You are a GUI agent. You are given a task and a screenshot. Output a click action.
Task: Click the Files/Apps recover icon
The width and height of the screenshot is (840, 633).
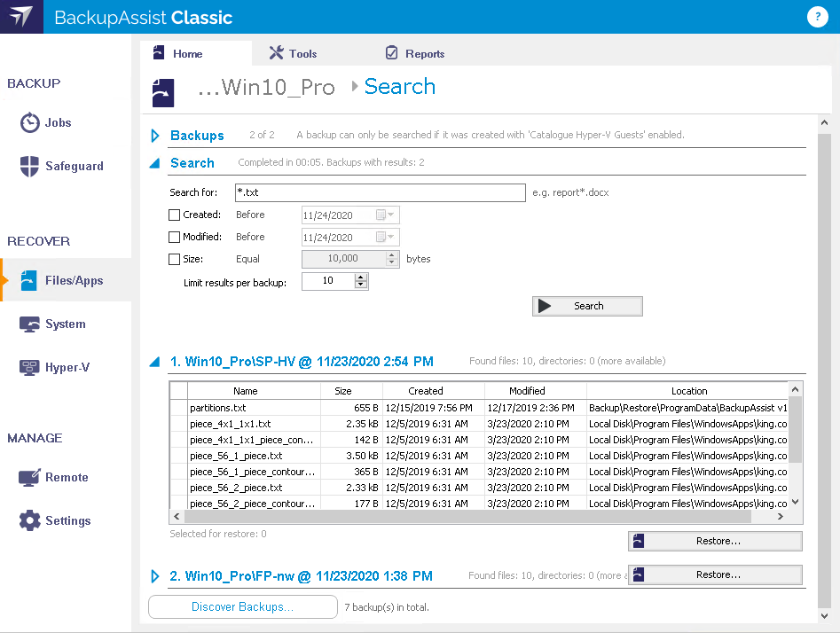[30, 281]
